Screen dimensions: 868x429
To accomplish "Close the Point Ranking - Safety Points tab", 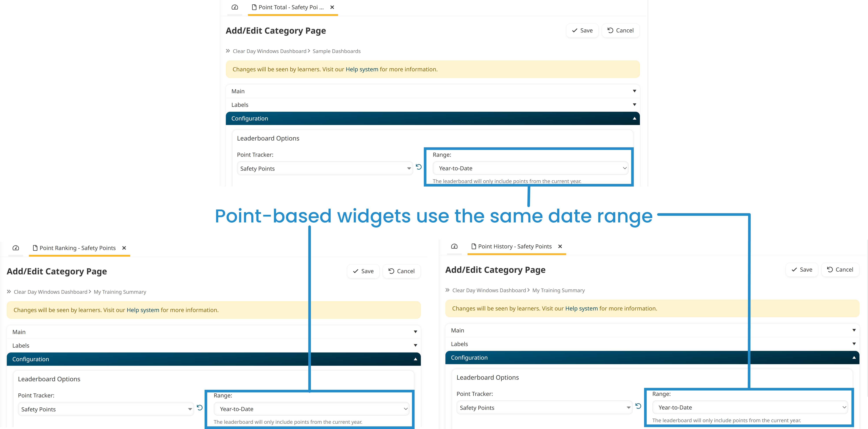I will point(124,248).
